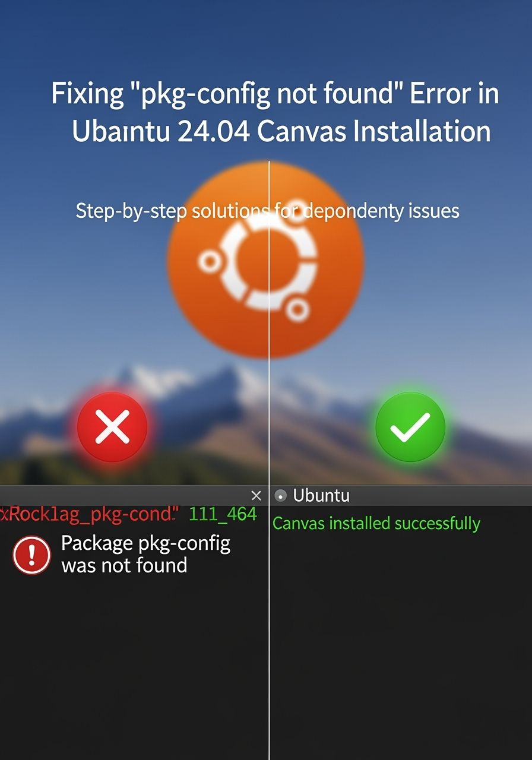
Task: Click the red X failure icon
Action: [x=112, y=427]
